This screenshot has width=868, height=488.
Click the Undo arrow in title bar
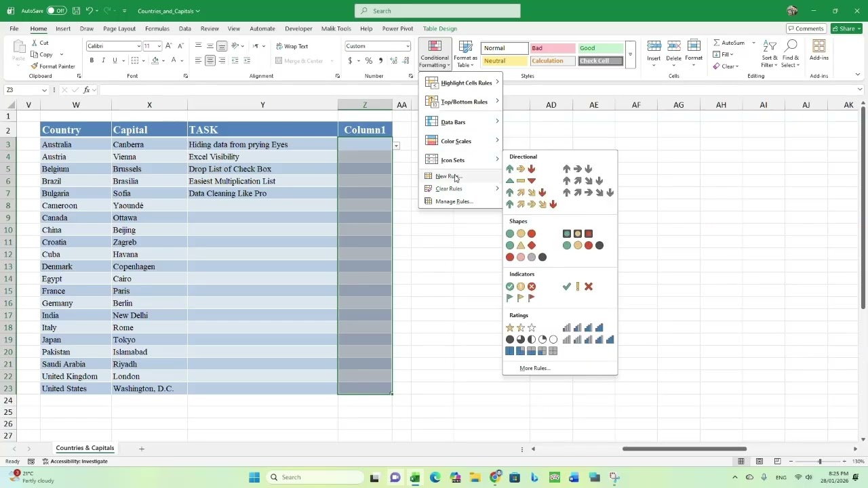click(x=89, y=11)
